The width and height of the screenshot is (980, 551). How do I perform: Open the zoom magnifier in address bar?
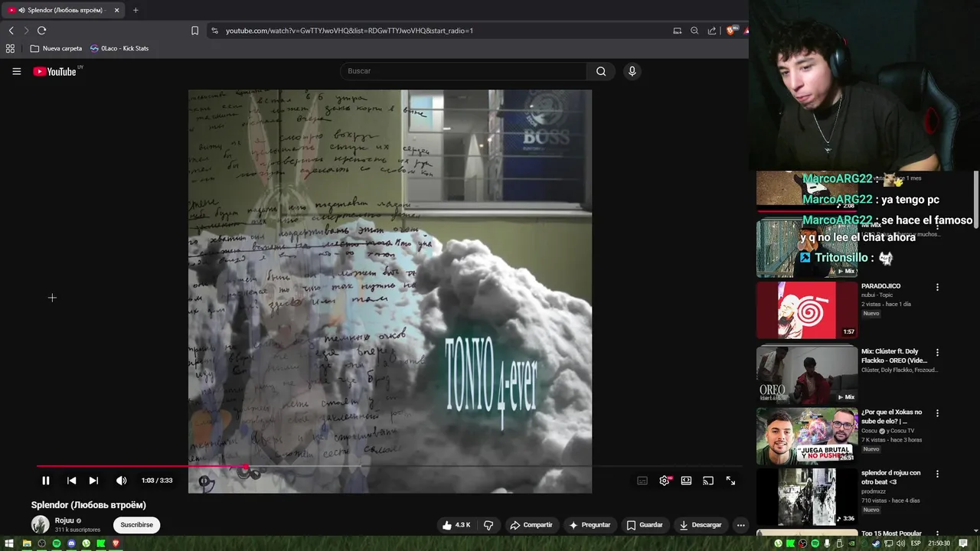(694, 31)
